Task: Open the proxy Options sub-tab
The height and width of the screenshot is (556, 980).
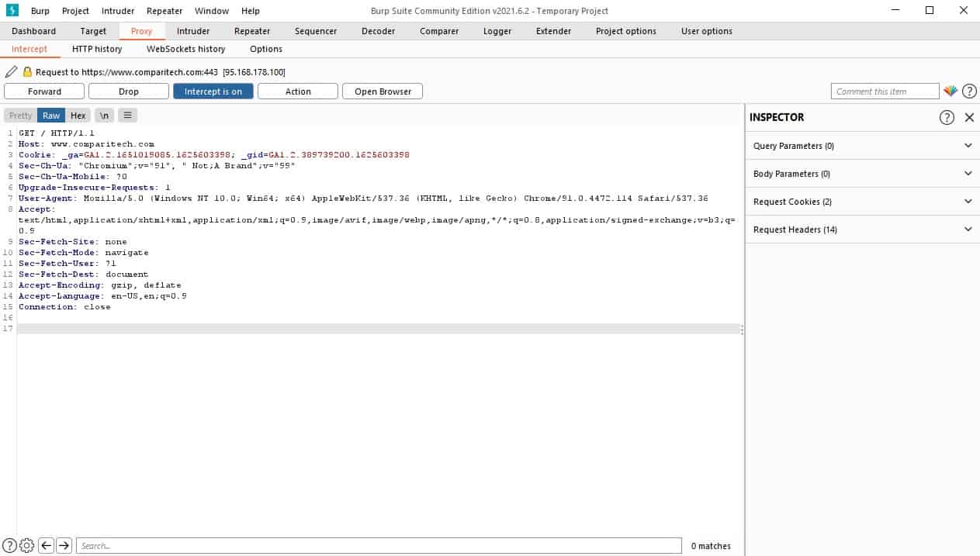Action: pyautogui.click(x=266, y=49)
